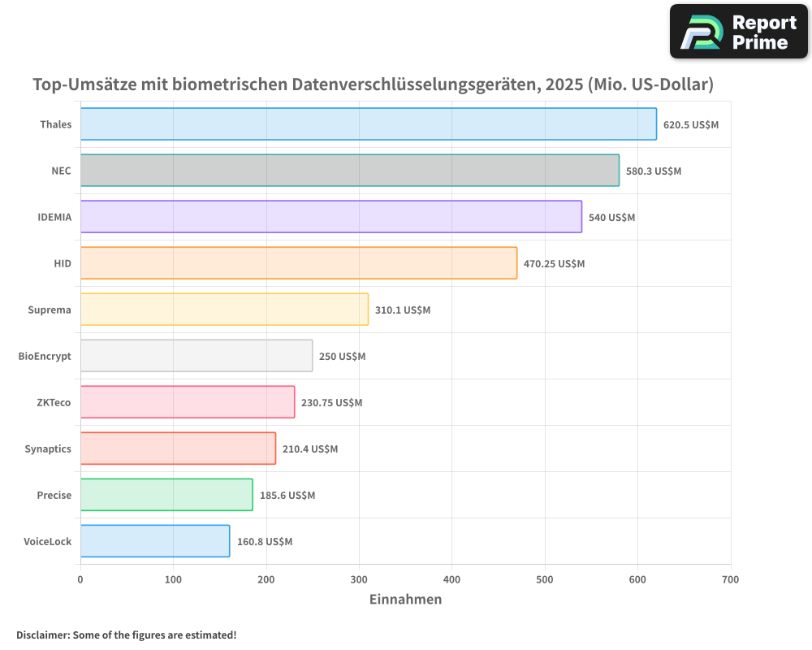This screenshot has height=650, width=812.
Task: Select the ZKTeco pink bar
Action: [187, 402]
